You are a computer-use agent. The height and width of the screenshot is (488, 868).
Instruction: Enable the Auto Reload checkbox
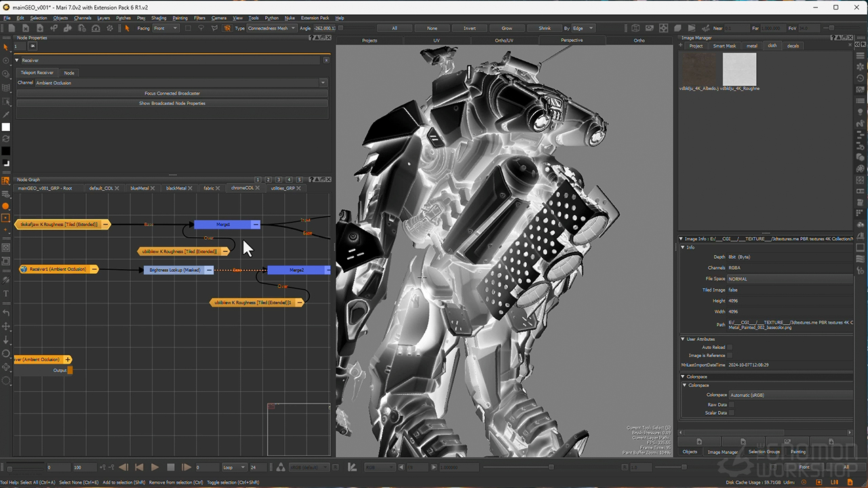[x=730, y=347]
